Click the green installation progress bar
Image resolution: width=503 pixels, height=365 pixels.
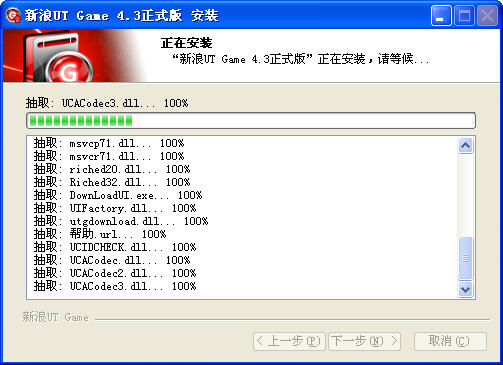[x=251, y=120]
